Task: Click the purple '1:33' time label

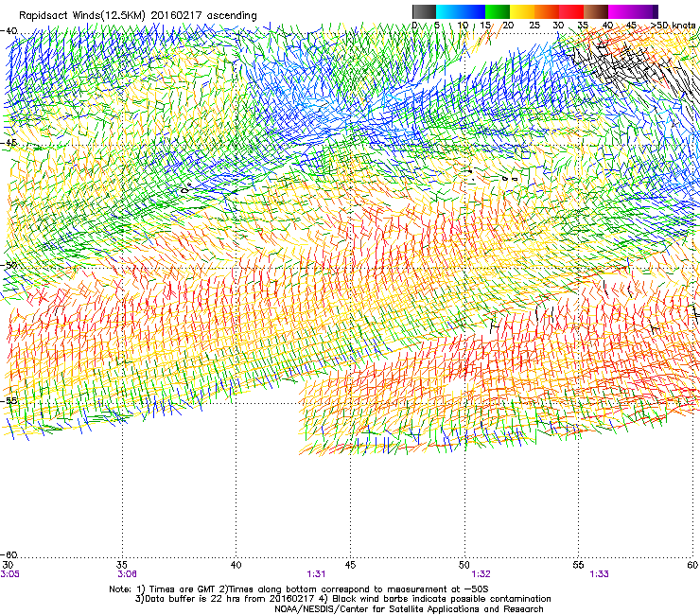Action: tap(599, 574)
